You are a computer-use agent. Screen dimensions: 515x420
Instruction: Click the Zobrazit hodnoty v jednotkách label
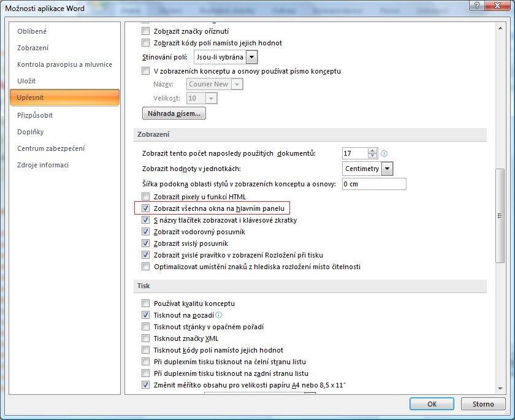click(191, 169)
